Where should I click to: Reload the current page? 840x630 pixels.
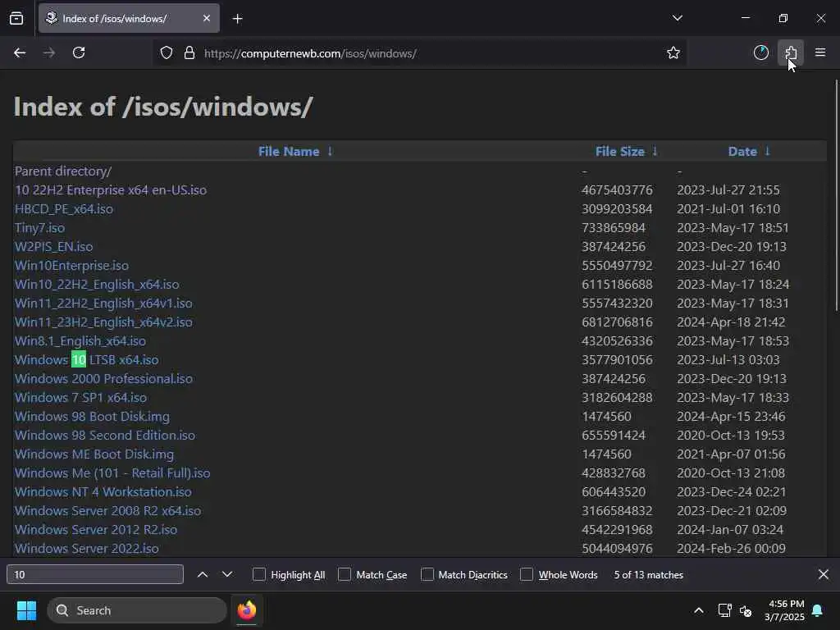point(79,52)
